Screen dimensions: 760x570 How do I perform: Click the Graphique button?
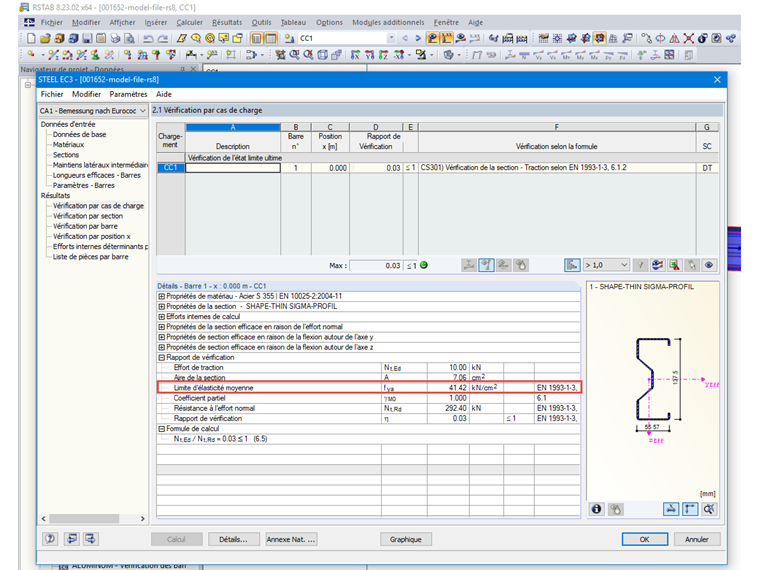tap(406, 539)
